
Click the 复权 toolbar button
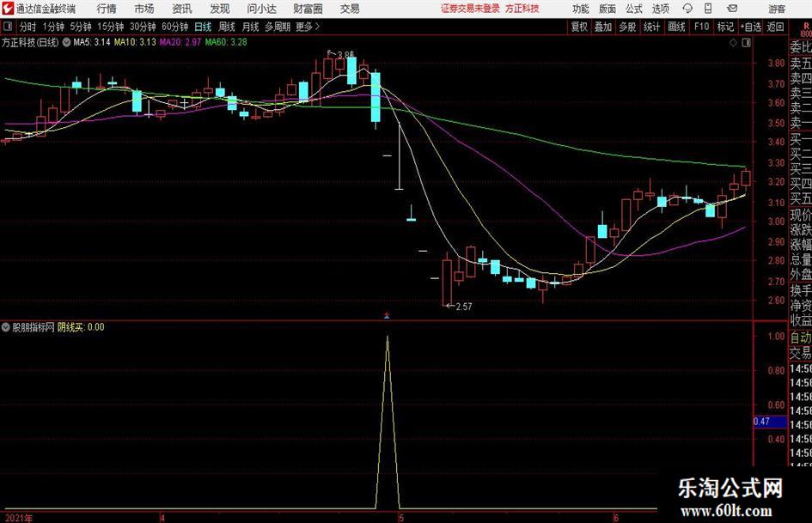(x=579, y=27)
